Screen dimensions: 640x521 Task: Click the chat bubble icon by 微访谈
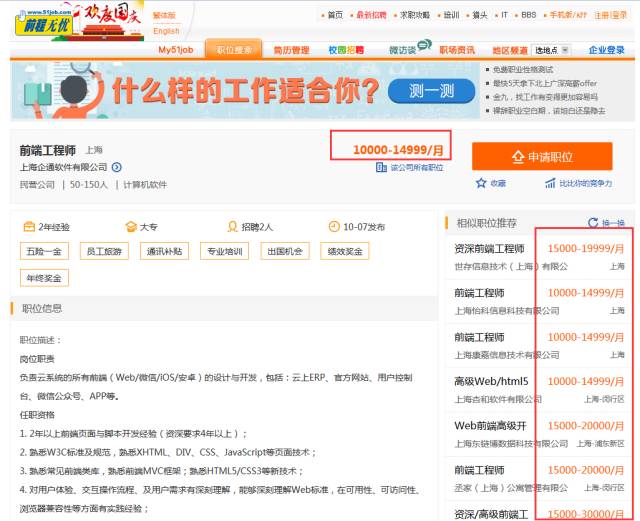click(x=424, y=44)
